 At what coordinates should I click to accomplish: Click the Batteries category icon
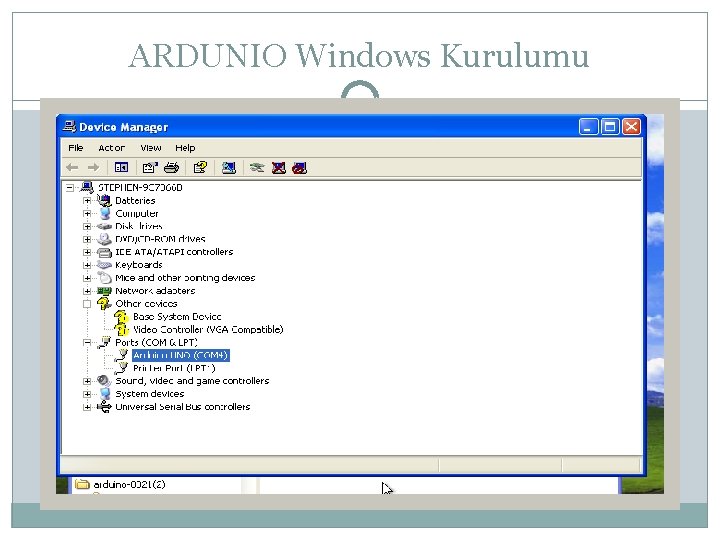(104, 201)
